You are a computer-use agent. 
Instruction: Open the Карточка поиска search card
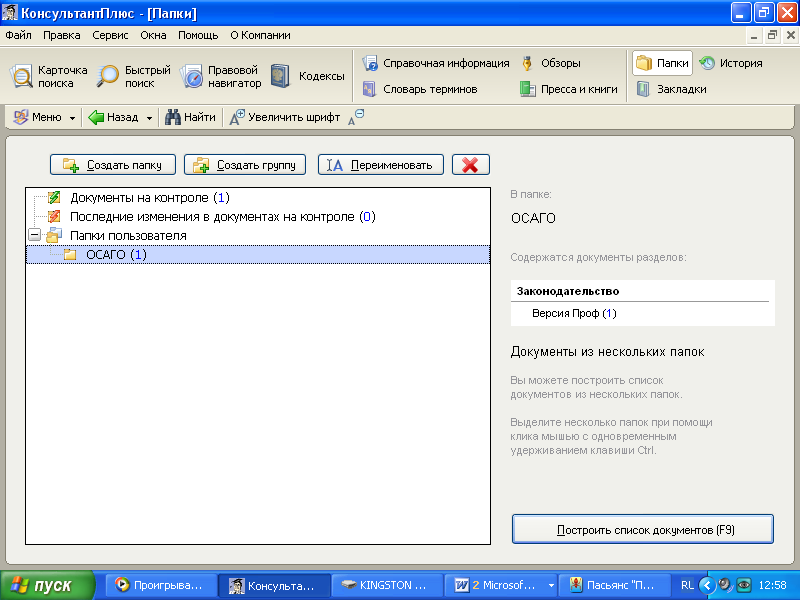[49, 77]
